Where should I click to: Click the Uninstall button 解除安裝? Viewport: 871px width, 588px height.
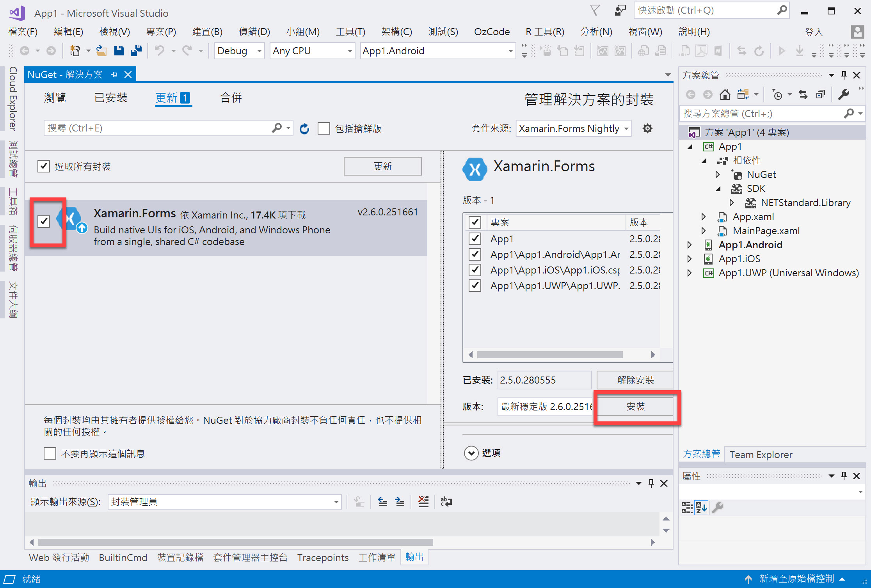pyautogui.click(x=636, y=380)
